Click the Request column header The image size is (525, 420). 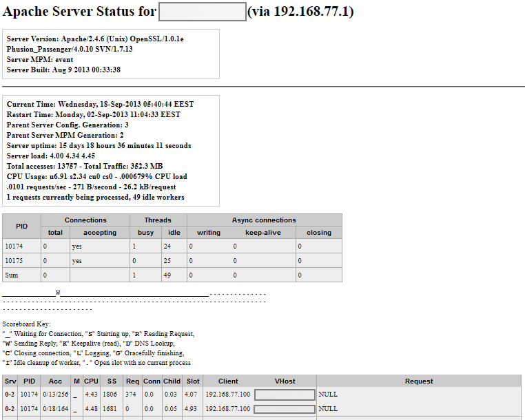pos(419,381)
